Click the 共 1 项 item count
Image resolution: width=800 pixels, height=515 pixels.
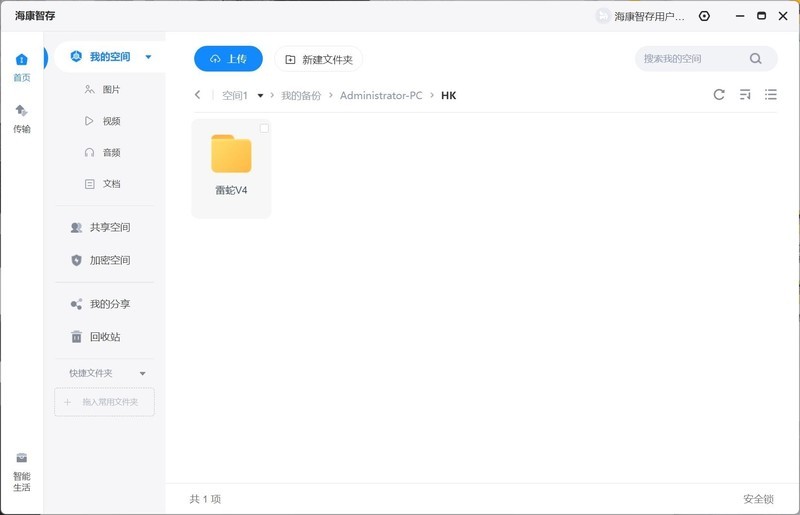205,499
